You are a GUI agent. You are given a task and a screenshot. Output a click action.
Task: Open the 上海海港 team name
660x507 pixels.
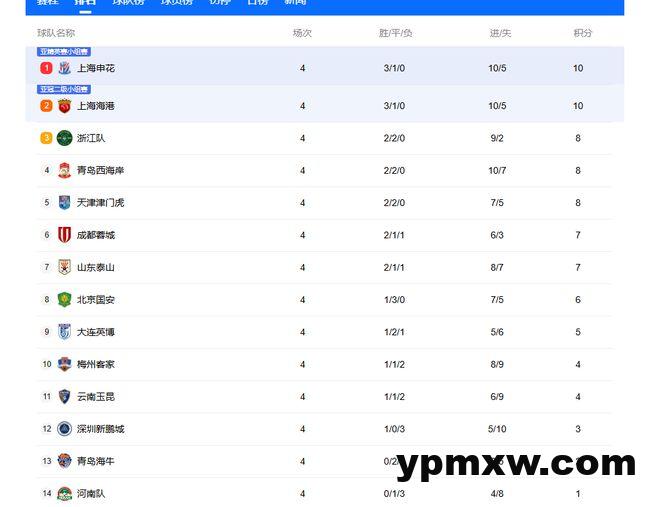coord(96,106)
